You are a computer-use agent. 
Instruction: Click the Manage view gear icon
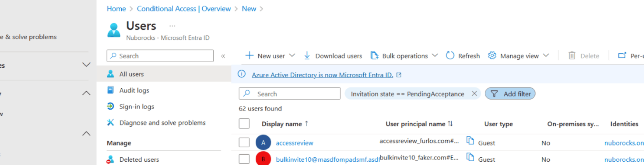pos(492,56)
